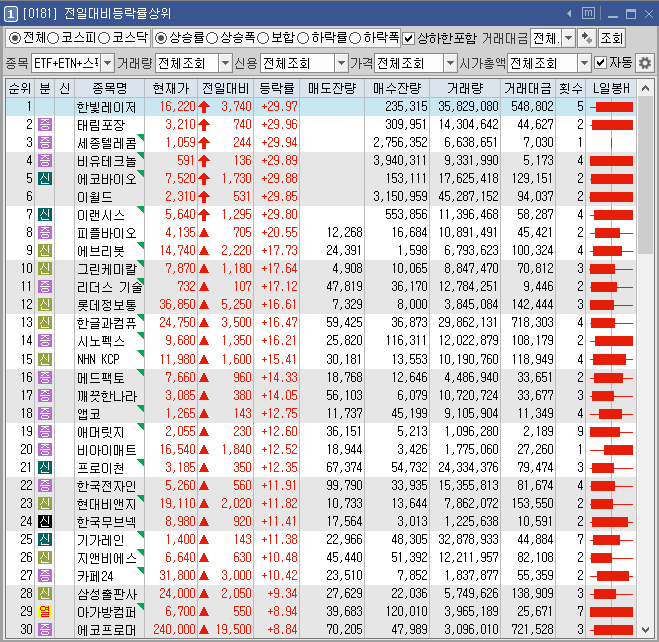Image resolution: width=659 pixels, height=642 pixels.
Task: Click the 신 badge on 에코바이오 row
Action: tap(45, 179)
